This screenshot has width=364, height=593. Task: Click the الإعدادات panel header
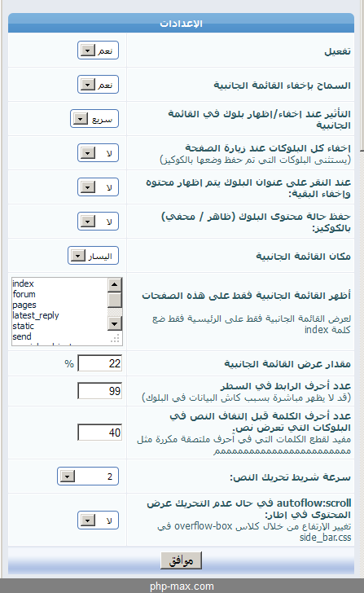(x=181, y=23)
